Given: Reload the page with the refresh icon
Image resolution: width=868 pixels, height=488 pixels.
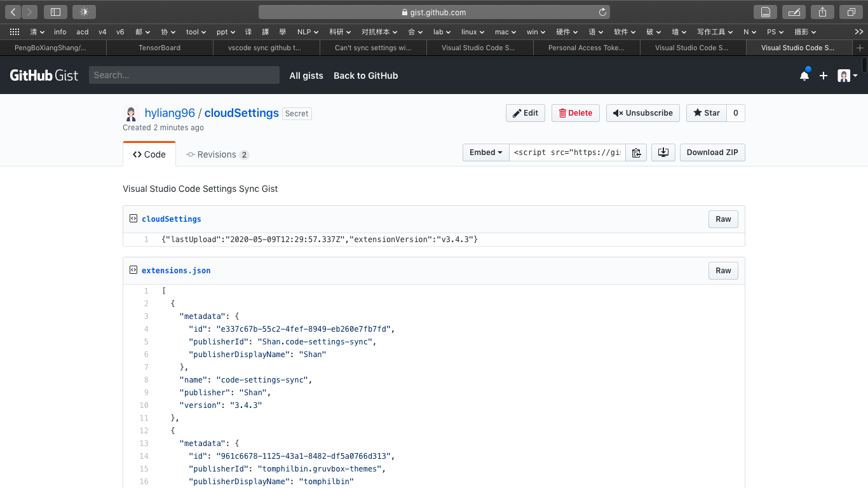Looking at the screenshot, I should (602, 12).
